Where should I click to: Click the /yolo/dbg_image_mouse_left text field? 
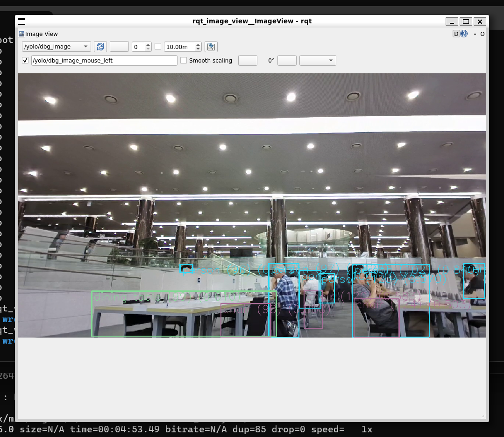pos(104,61)
